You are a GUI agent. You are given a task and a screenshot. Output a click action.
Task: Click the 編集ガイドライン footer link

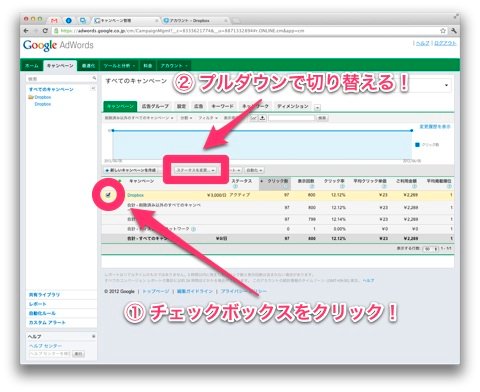195,291
